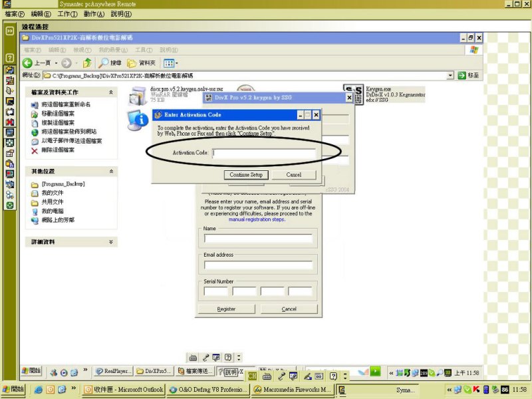Click the green square icon at sidebar bottom
The image size is (532, 399).
pos(10,205)
